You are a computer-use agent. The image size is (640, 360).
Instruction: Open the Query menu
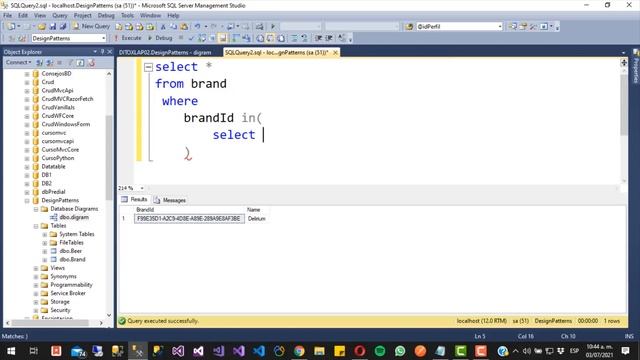(60, 16)
